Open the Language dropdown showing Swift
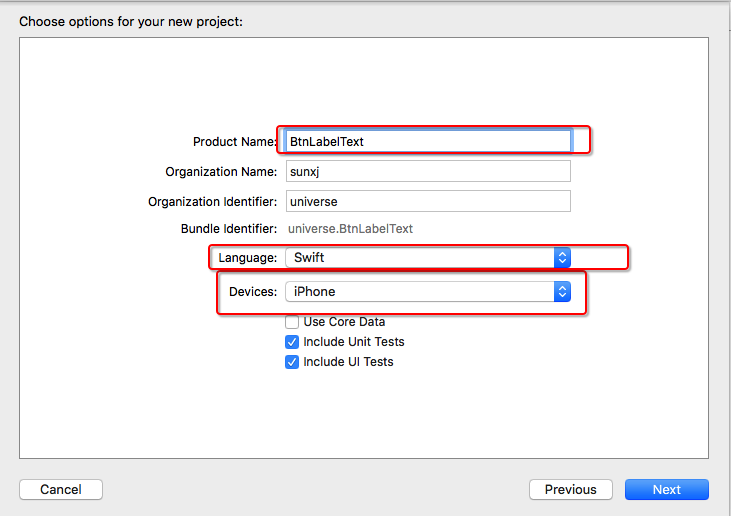The image size is (731, 516). 428,257
